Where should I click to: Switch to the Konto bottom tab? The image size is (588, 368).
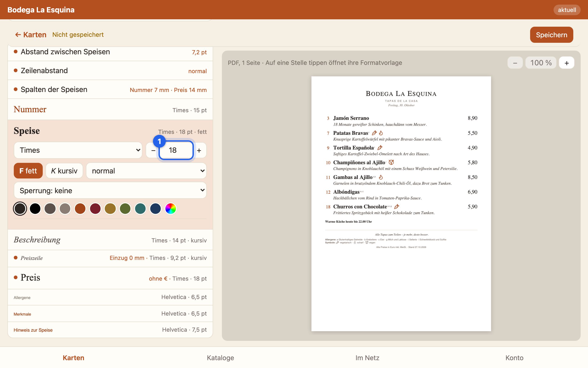[514, 357]
